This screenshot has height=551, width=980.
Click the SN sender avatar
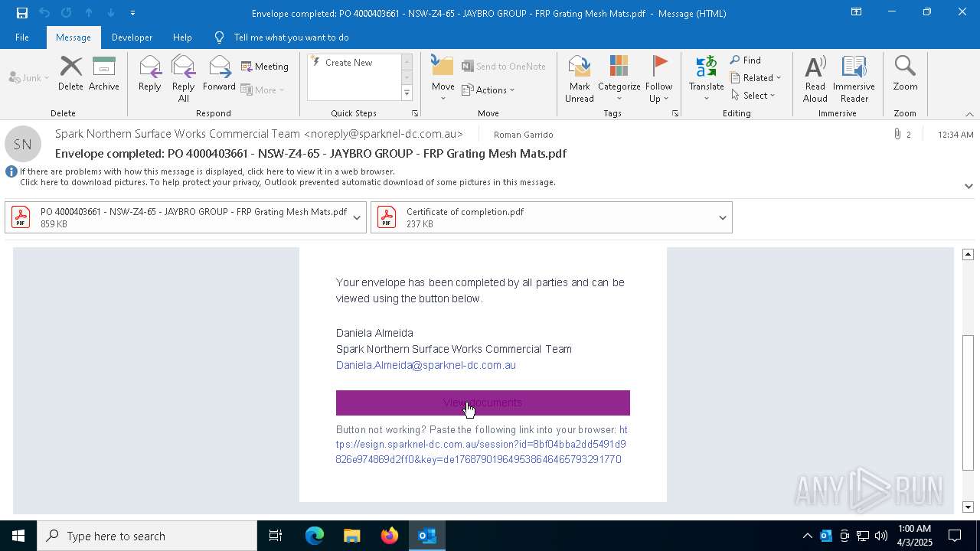tap(23, 144)
